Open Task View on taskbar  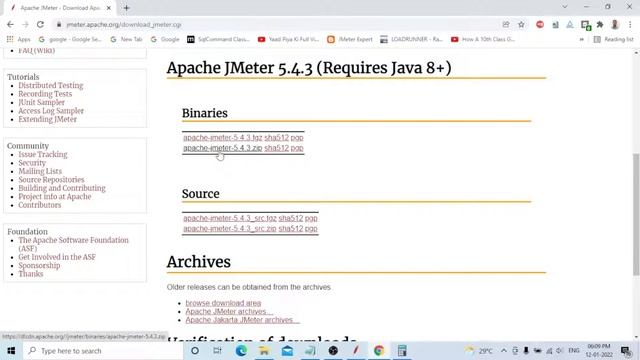click(217, 351)
